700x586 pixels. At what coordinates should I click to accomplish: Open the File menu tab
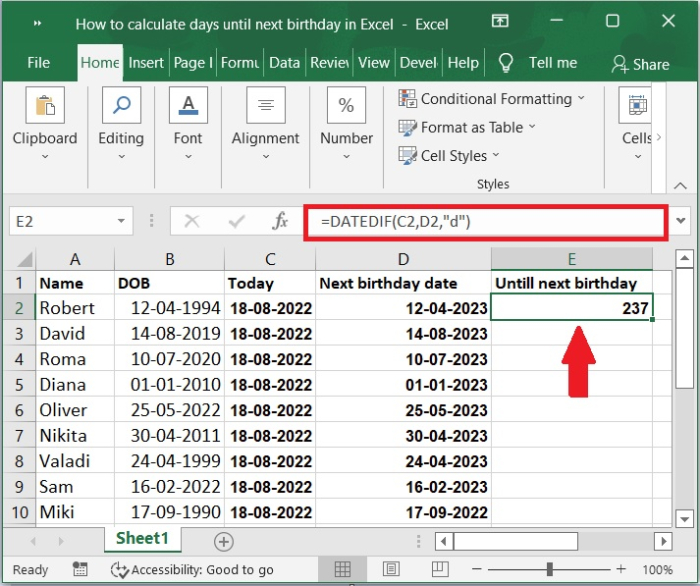coord(38,63)
